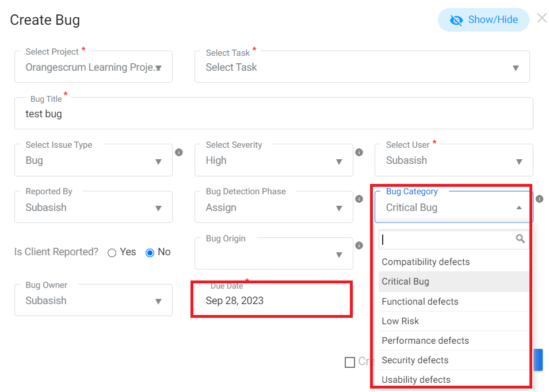549x392 pixels.
Task: Select Yes for Is Client Reported
Action: [112, 253]
